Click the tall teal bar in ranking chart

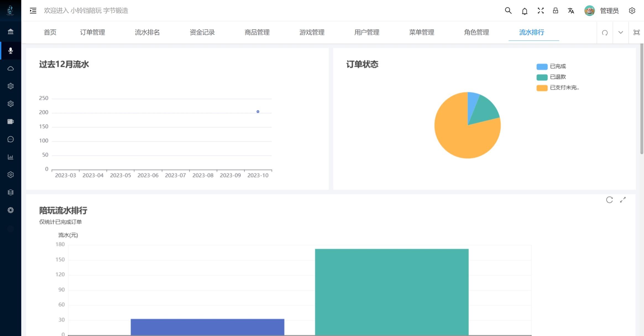pyautogui.click(x=392, y=292)
